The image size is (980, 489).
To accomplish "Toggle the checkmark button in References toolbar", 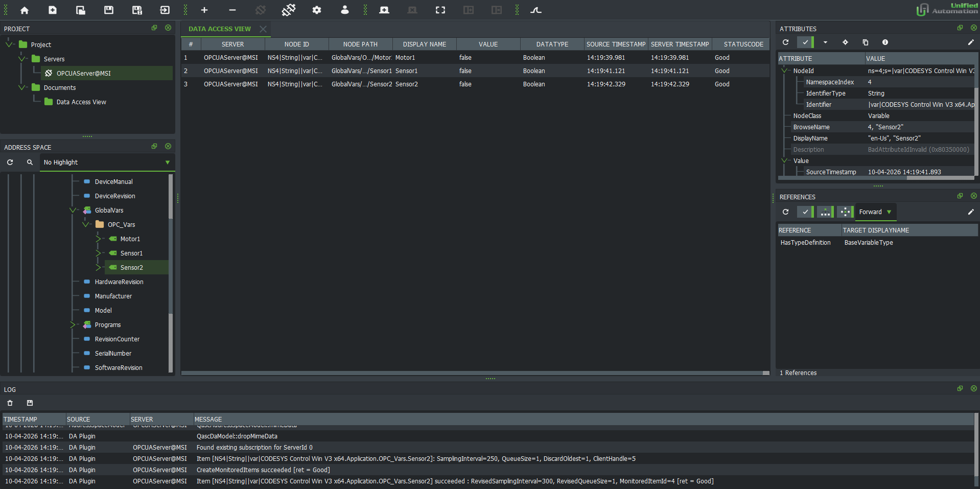I will tap(805, 212).
